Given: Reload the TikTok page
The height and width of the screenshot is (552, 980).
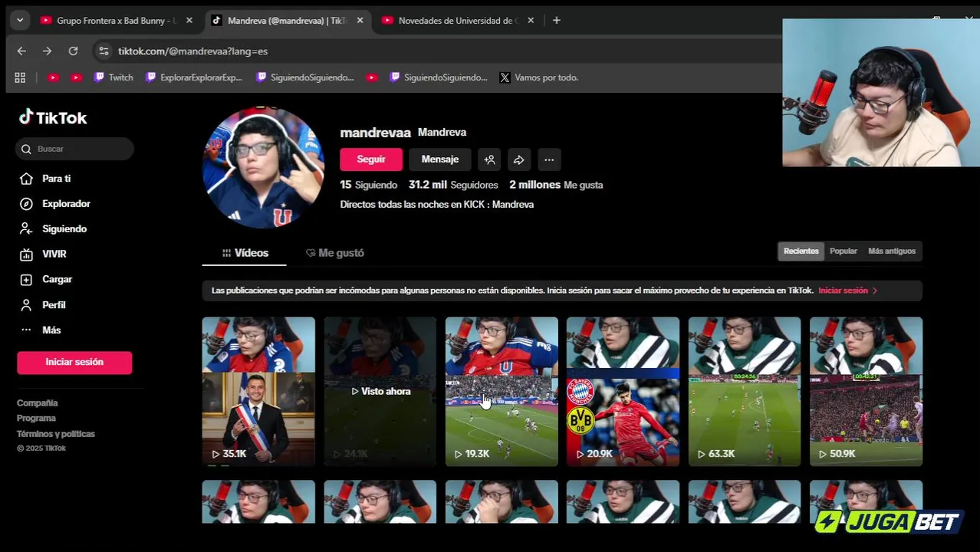Looking at the screenshot, I should (x=73, y=51).
